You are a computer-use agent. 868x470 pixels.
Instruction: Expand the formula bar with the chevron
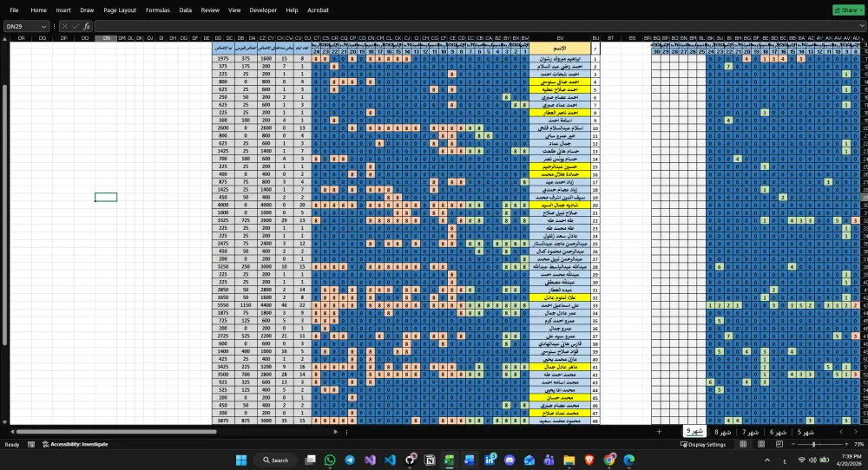(862, 26)
